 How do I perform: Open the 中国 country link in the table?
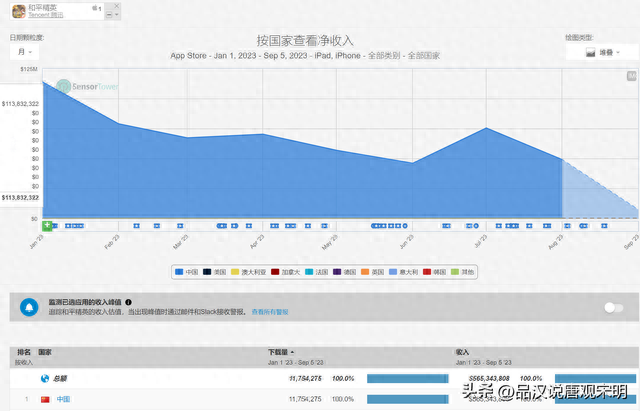63,399
